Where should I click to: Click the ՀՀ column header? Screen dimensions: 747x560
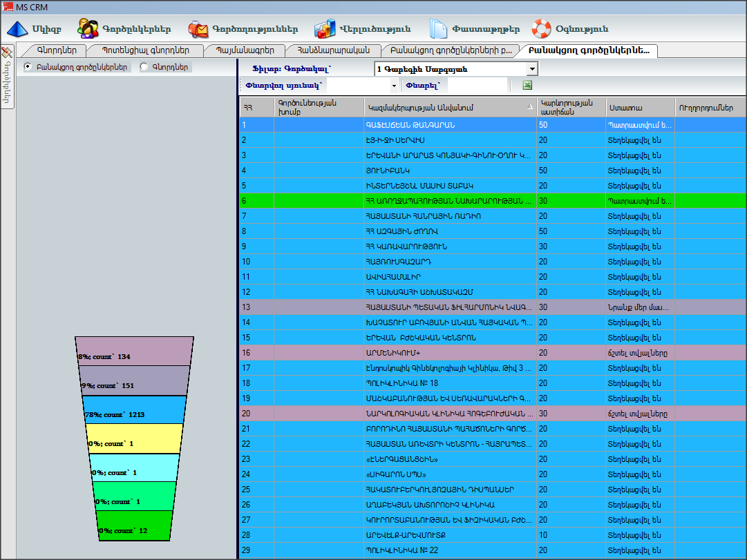257,108
